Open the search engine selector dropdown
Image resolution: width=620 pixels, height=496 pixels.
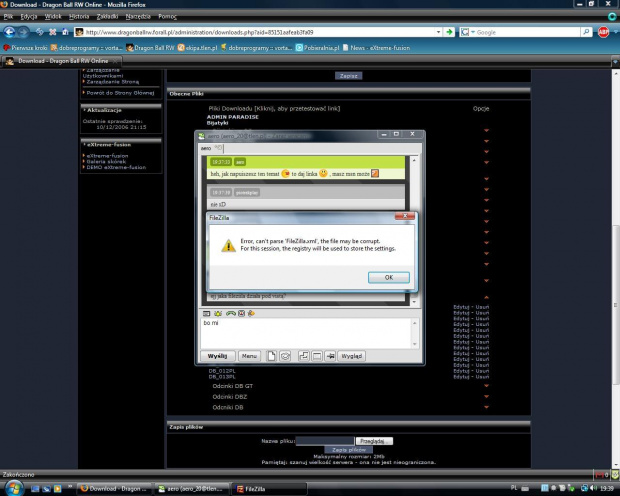point(467,32)
